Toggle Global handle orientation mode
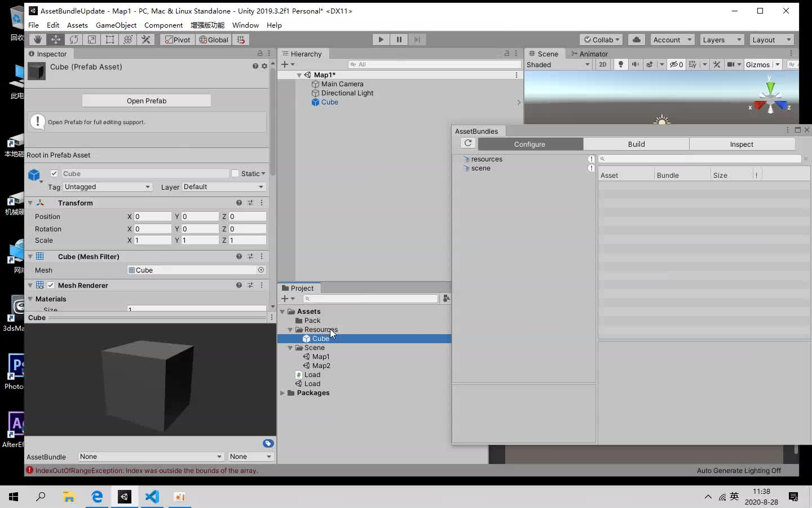The height and width of the screenshot is (508, 812). [x=214, y=40]
